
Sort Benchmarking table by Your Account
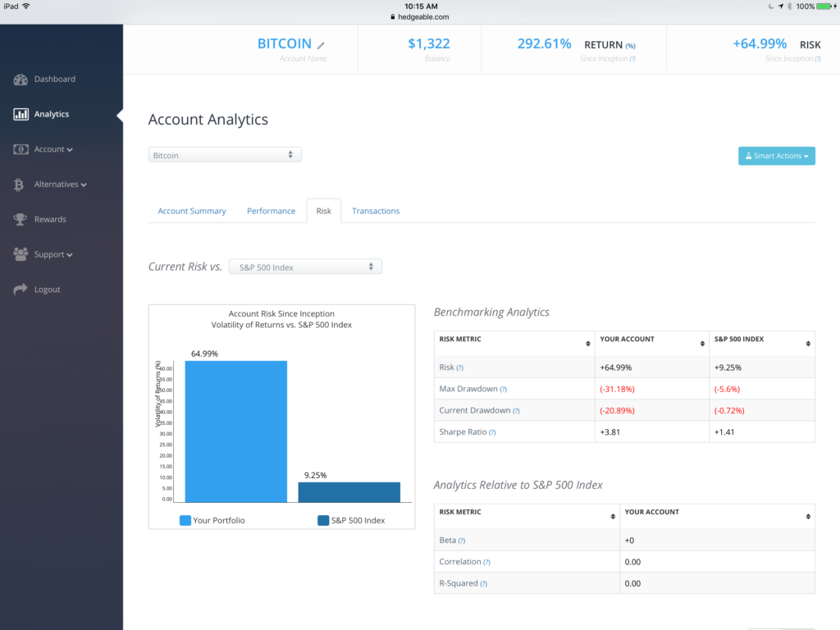pyautogui.click(x=702, y=344)
